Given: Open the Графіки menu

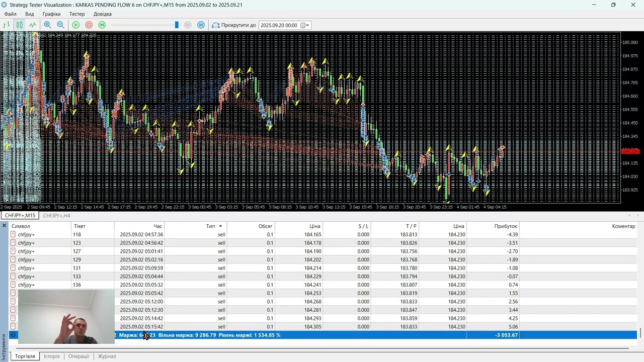Looking at the screenshot, I should [x=51, y=14].
